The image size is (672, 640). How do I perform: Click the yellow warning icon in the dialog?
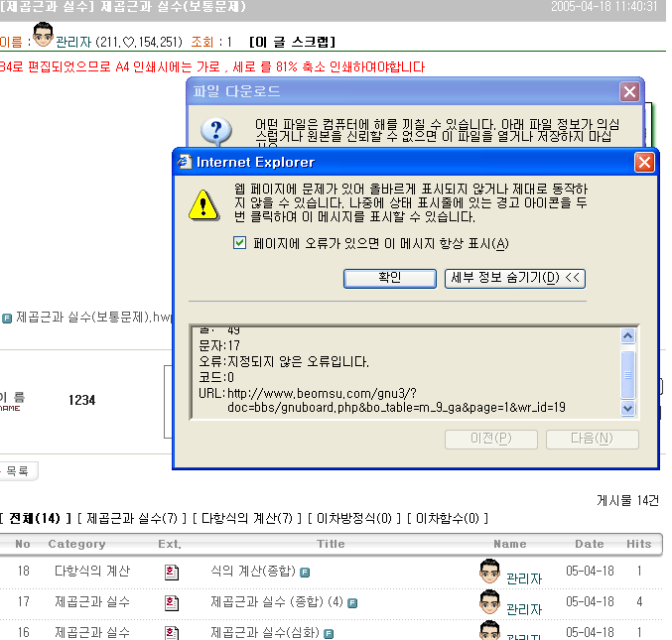tap(204, 205)
